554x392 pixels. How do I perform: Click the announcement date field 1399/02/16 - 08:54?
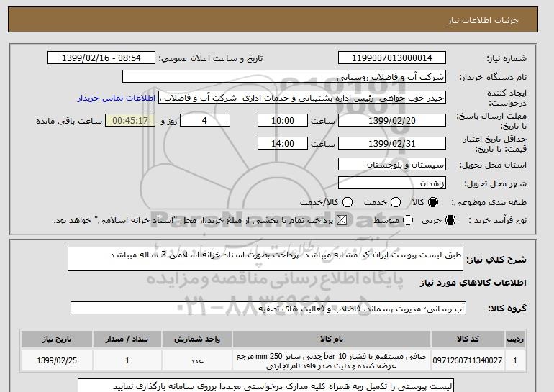tap(101, 58)
